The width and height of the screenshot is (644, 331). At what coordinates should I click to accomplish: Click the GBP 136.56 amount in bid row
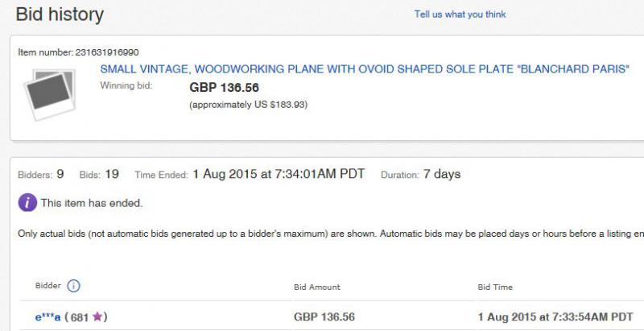(x=324, y=317)
